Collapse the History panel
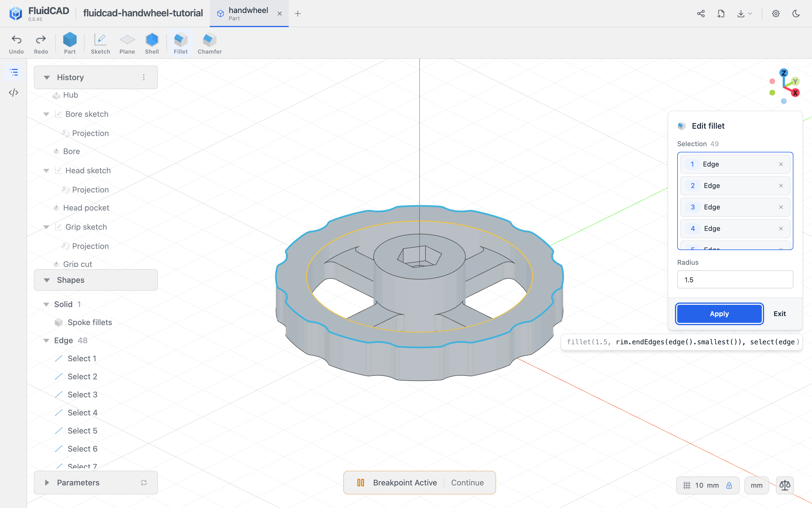 (x=47, y=77)
